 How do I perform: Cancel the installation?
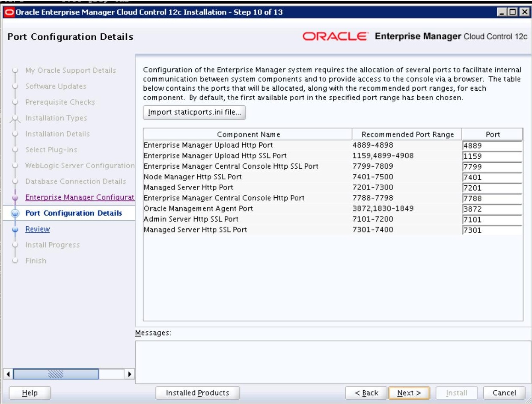click(x=504, y=393)
